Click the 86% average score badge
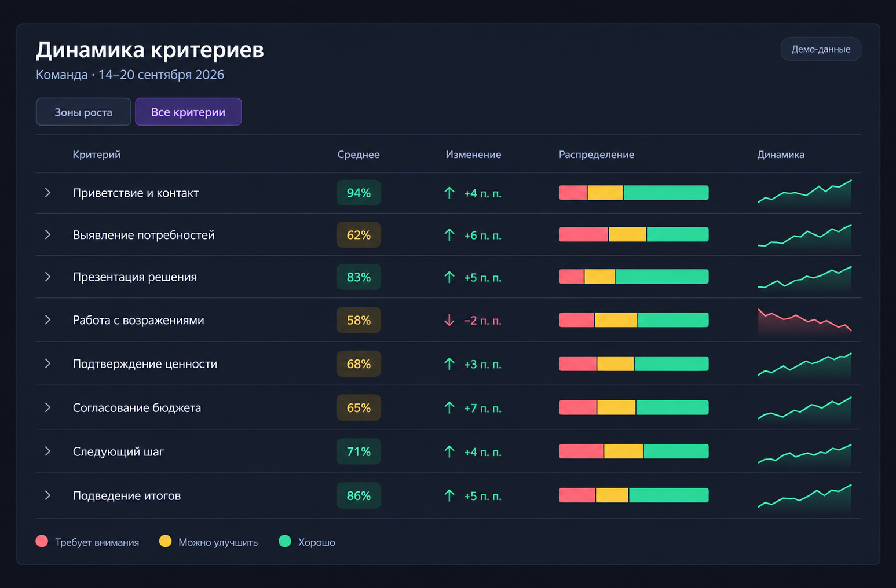 [x=359, y=495]
